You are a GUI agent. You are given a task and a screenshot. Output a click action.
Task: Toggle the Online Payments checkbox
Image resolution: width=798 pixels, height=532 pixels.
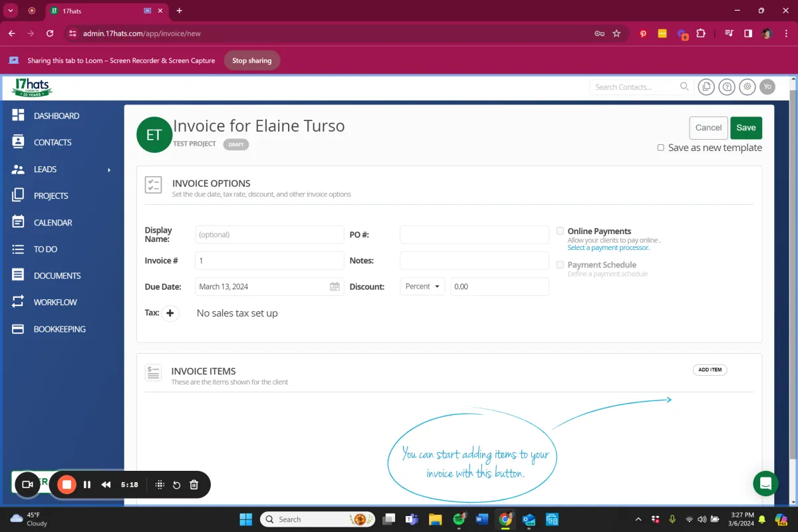[560, 231]
